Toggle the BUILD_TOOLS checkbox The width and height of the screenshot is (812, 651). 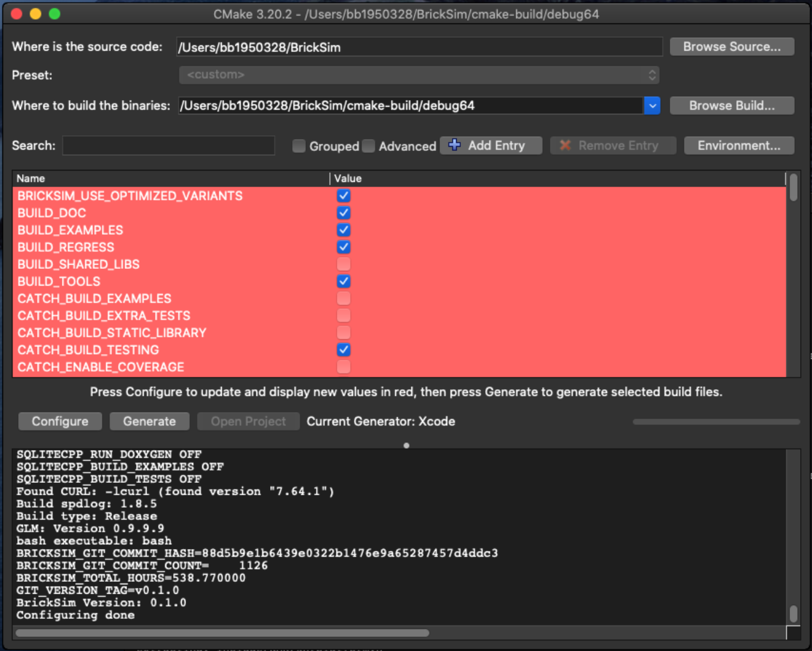point(343,281)
